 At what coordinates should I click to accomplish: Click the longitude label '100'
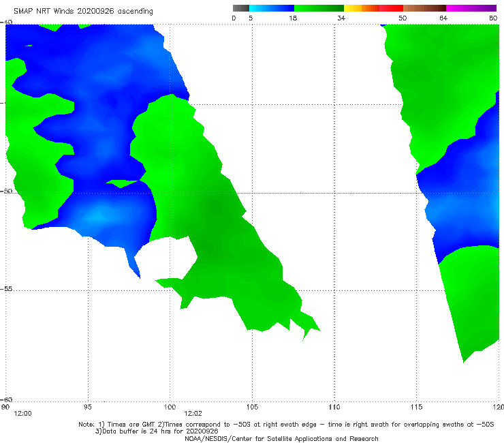(x=170, y=407)
